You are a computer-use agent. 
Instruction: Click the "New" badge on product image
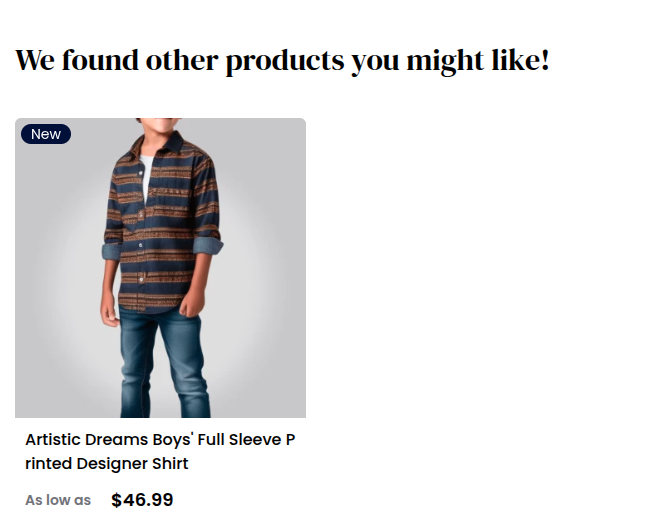(x=46, y=134)
